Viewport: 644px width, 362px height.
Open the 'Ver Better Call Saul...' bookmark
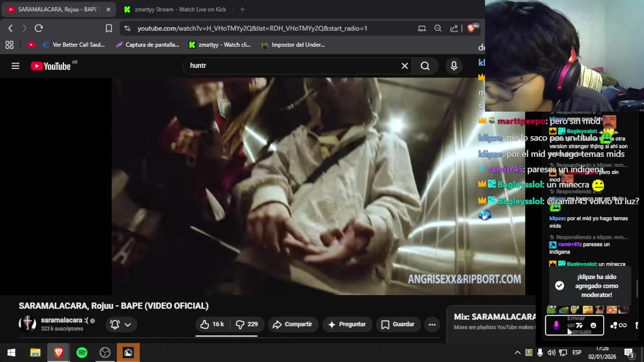pos(74,45)
